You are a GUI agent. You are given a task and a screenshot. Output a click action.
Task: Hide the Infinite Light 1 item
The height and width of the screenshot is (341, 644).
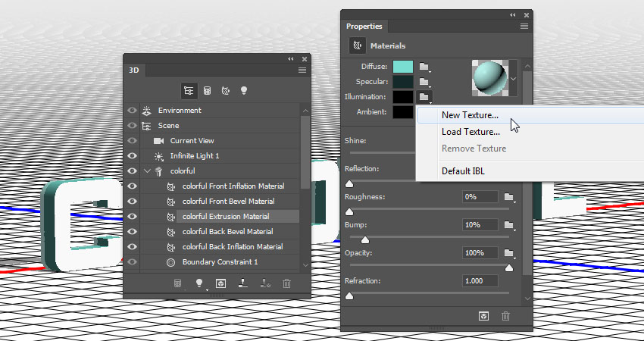(x=133, y=156)
